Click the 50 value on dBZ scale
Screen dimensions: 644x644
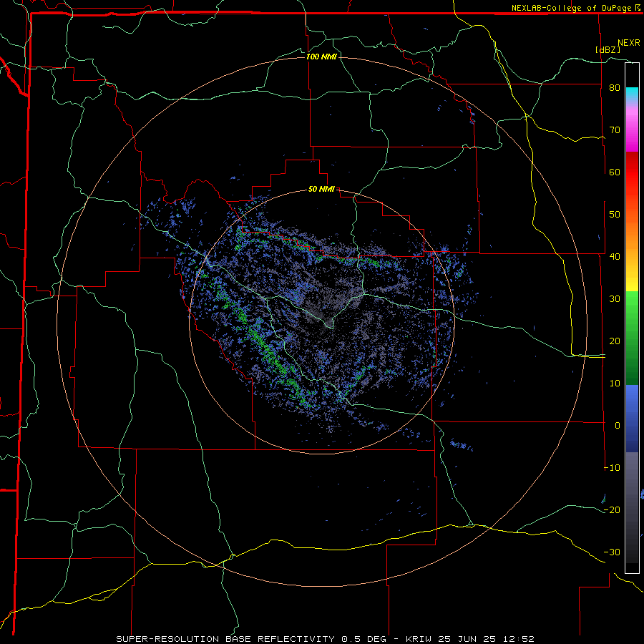click(615, 215)
